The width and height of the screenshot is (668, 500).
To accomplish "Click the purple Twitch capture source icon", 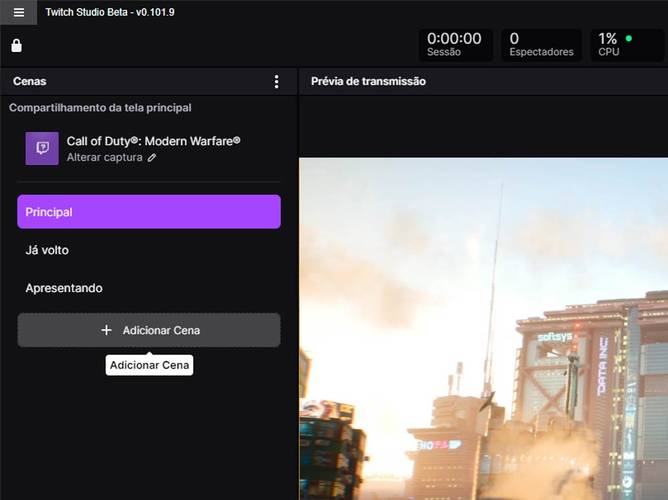I will tap(42, 148).
